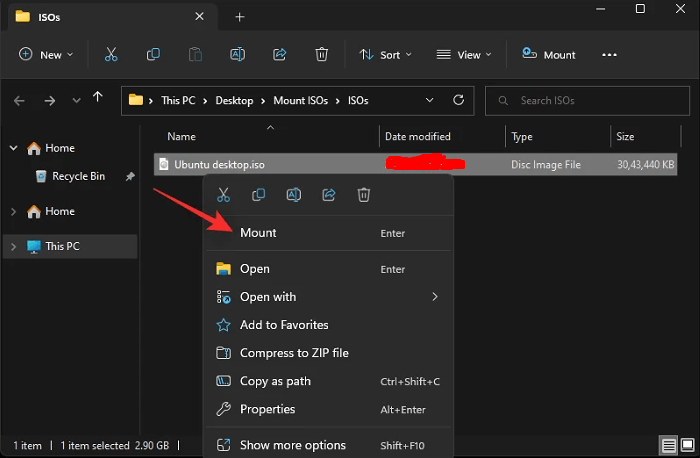Open the New item dropdown

coord(46,54)
